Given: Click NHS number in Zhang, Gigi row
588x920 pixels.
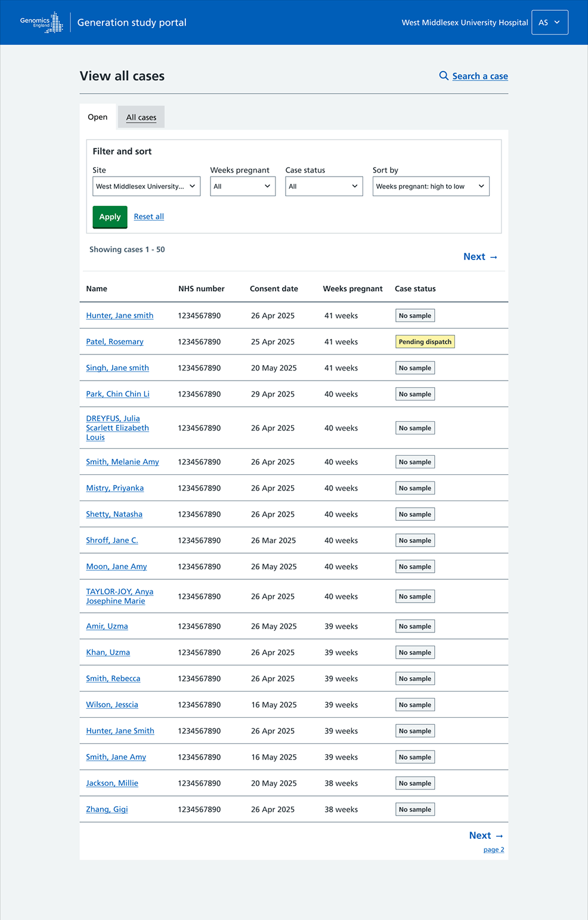Looking at the screenshot, I should [x=199, y=810].
